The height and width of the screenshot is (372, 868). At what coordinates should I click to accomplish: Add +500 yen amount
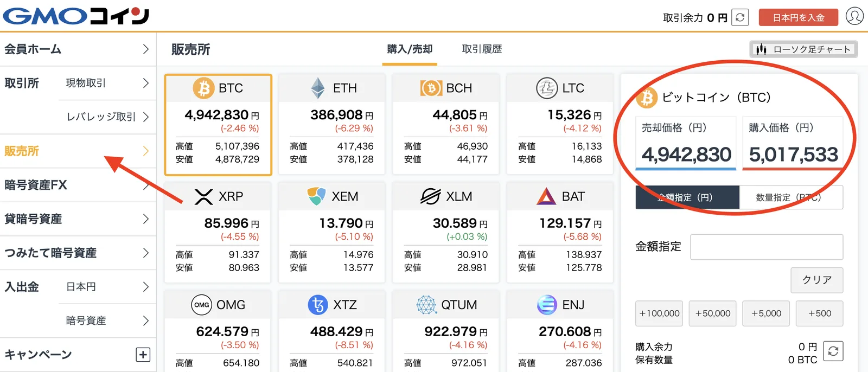[819, 313]
